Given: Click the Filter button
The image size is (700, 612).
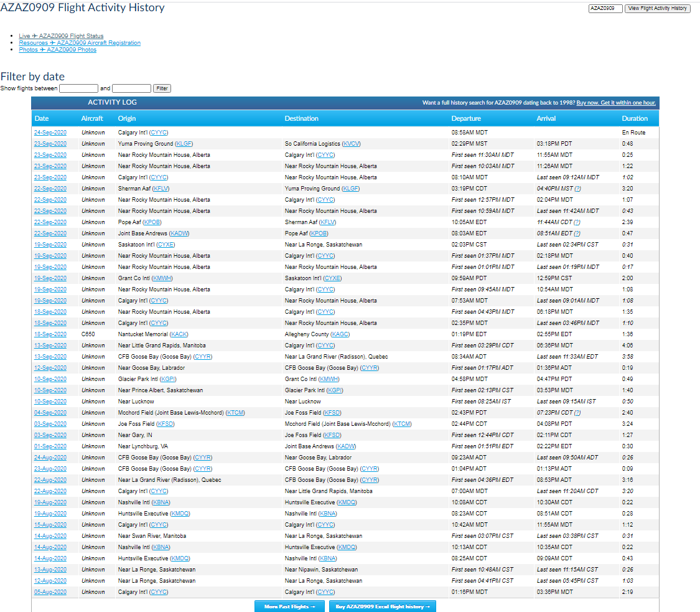Looking at the screenshot, I should tap(162, 88).
